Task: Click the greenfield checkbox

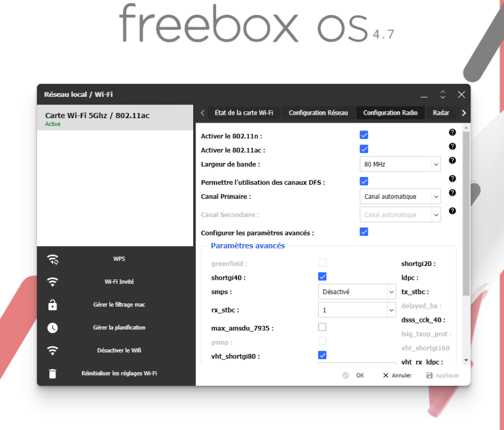Action: tap(323, 263)
